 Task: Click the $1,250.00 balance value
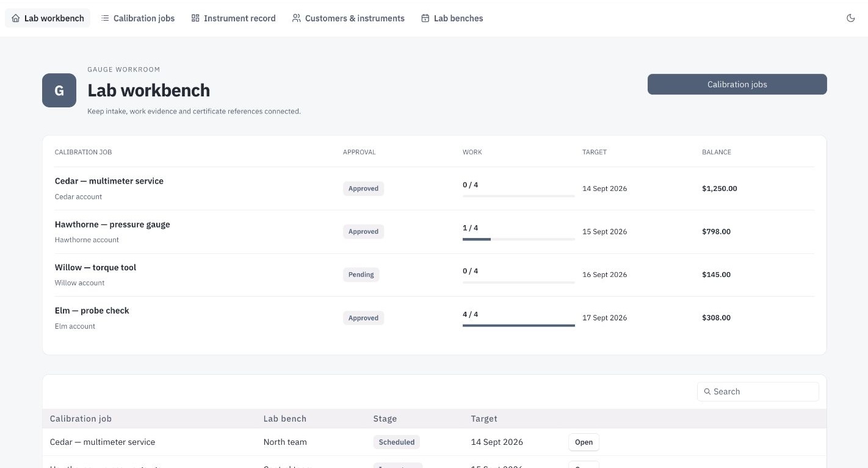(x=720, y=189)
